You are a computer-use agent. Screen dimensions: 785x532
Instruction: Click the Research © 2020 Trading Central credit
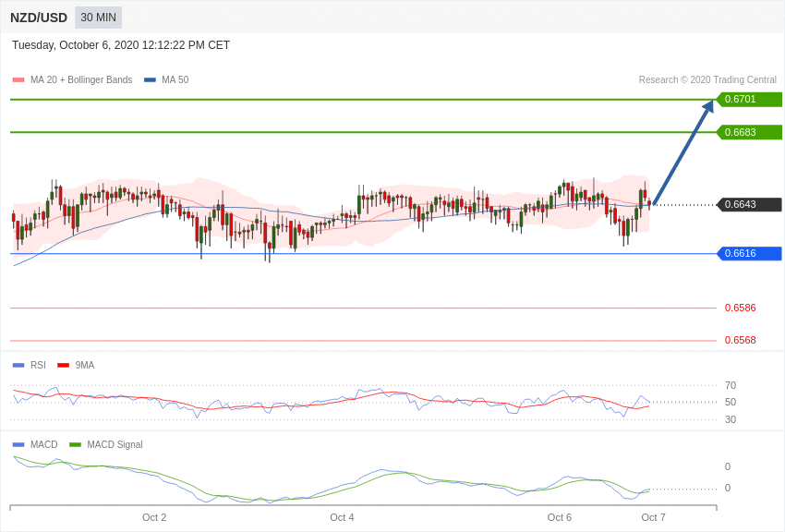[x=707, y=79]
